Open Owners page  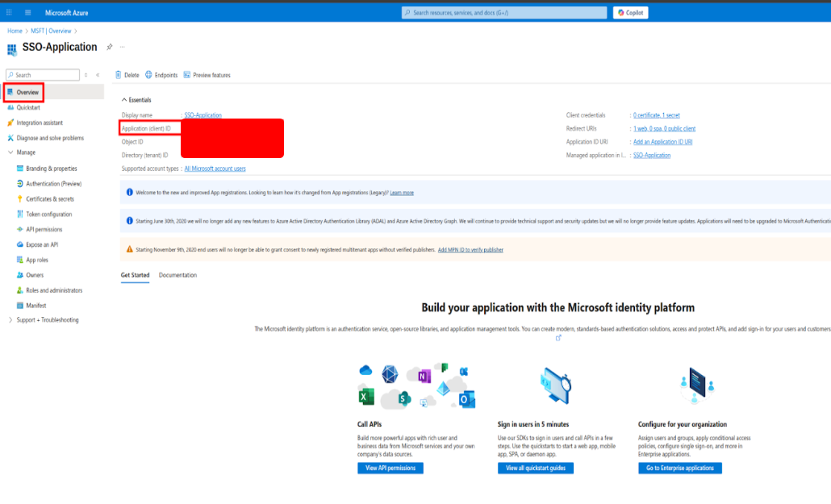point(35,275)
